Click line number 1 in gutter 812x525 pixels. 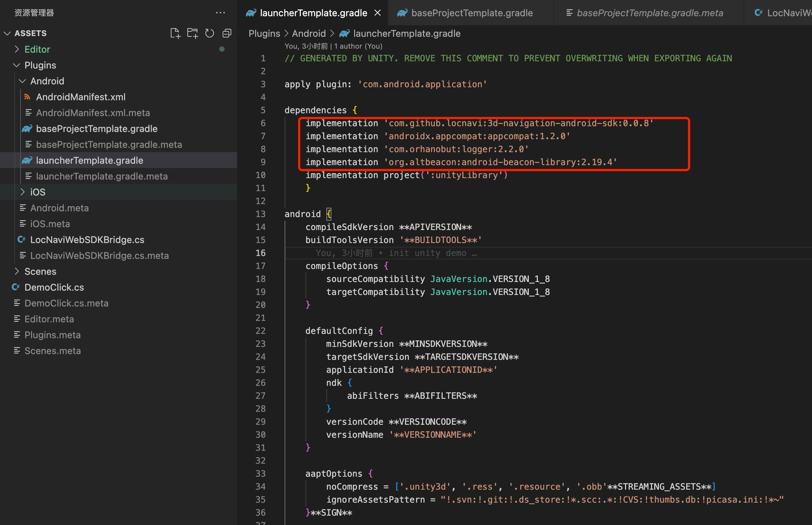click(263, 58)
